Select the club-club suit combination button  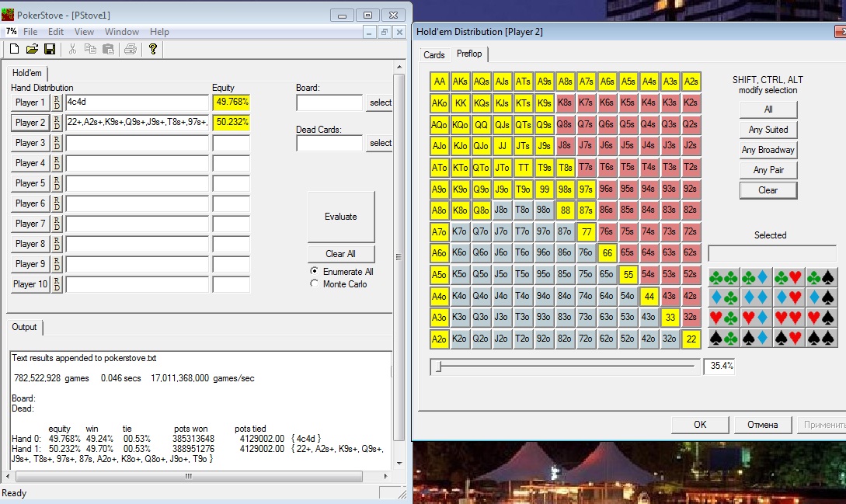724,277
